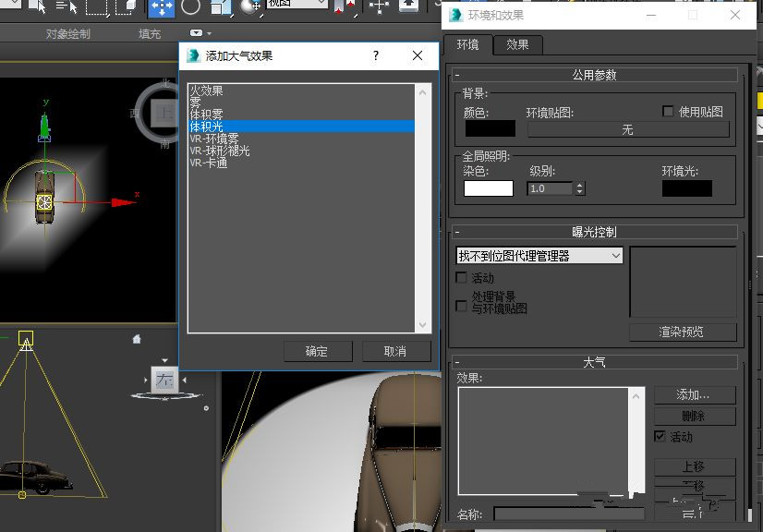Select VR-球形褪光 in the effects list
The height and width of the screenshot is (532, 763).
click(x=302, y=151)
